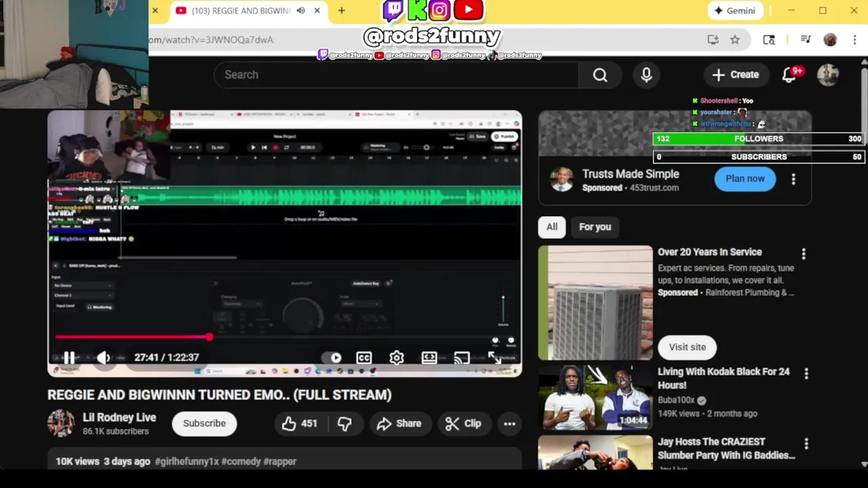Enter full screen mode
The width and height of the screenshot is (868, 488).
point(494,358)
